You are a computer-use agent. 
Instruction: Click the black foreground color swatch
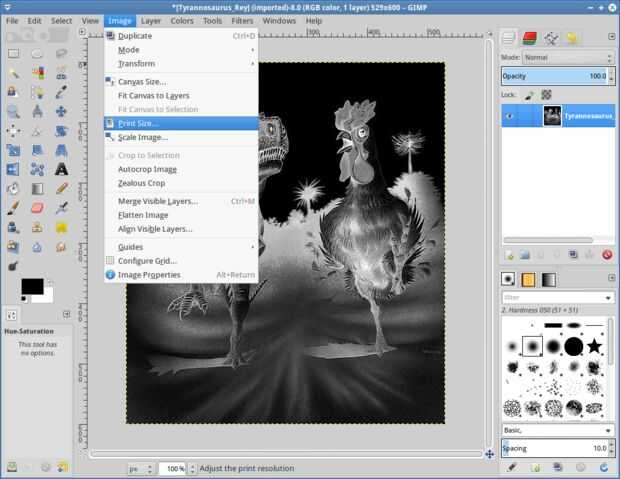click(32, 286)
